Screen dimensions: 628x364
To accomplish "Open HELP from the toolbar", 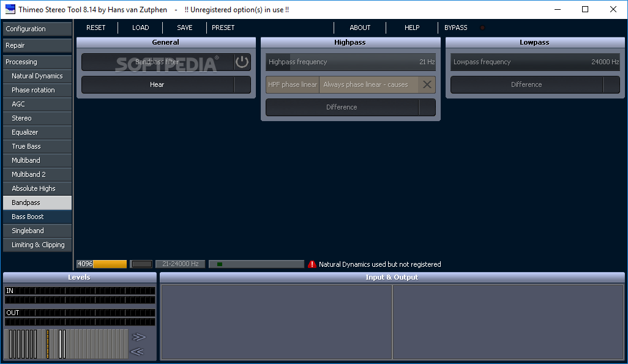I will 412,28.
